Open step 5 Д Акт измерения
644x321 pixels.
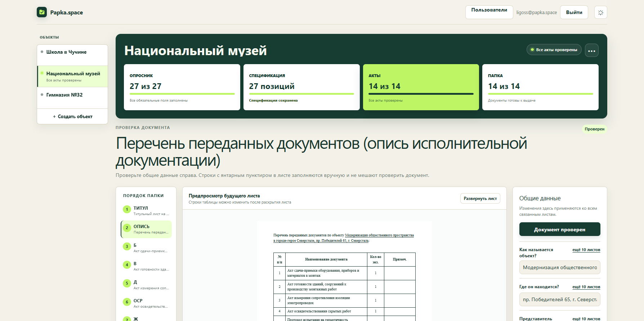click(x=146, y=285)
